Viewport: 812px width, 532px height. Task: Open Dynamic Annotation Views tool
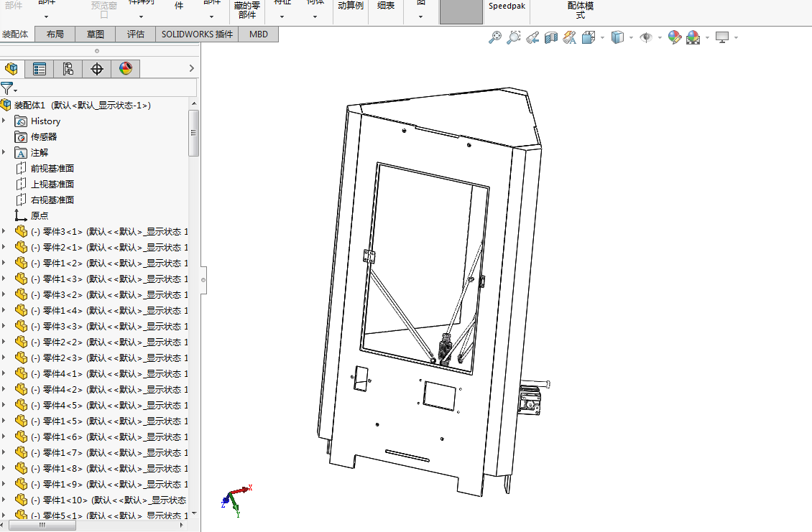coord(570,37)
